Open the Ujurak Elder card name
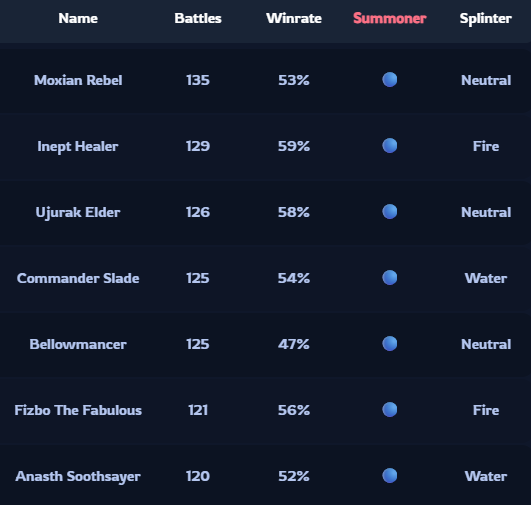 pos(78,213)
